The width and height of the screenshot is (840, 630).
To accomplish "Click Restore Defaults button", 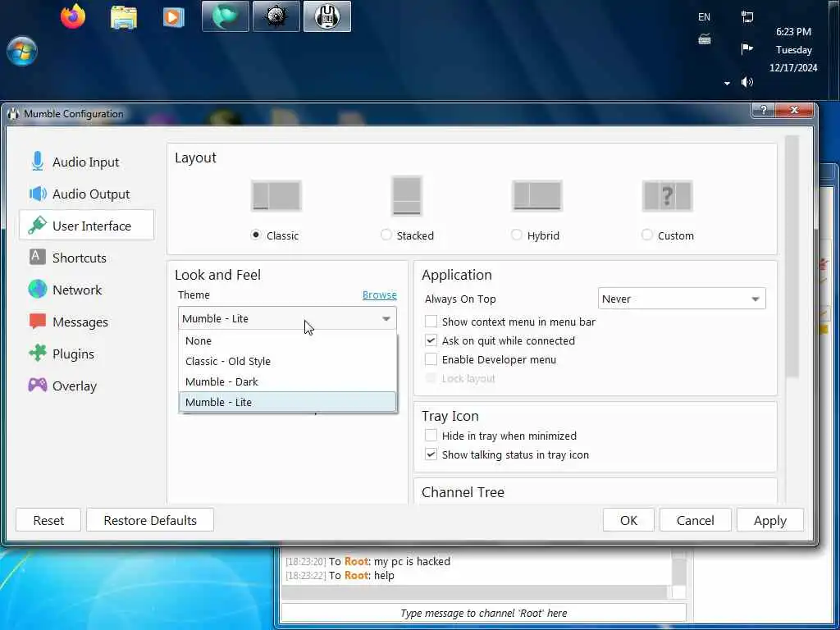I will click(x=150, y=520).
